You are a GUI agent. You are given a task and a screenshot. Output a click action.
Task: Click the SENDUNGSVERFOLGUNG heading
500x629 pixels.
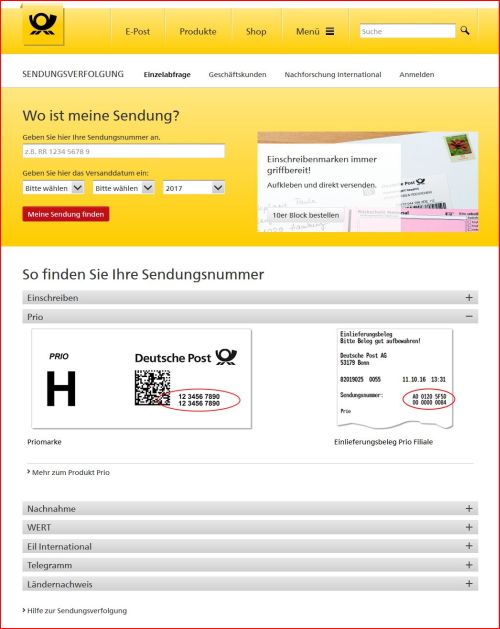tap(73, 74)
